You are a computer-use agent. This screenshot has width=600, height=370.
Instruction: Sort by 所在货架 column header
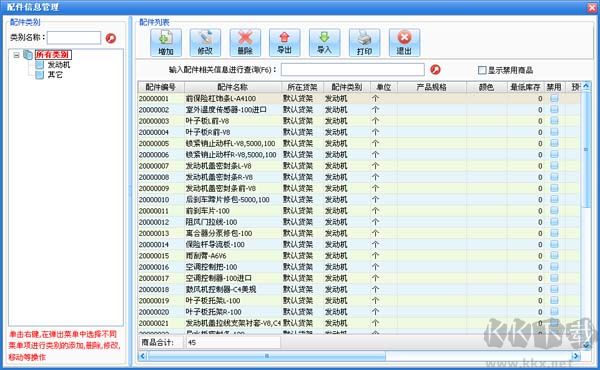point(302,87)
